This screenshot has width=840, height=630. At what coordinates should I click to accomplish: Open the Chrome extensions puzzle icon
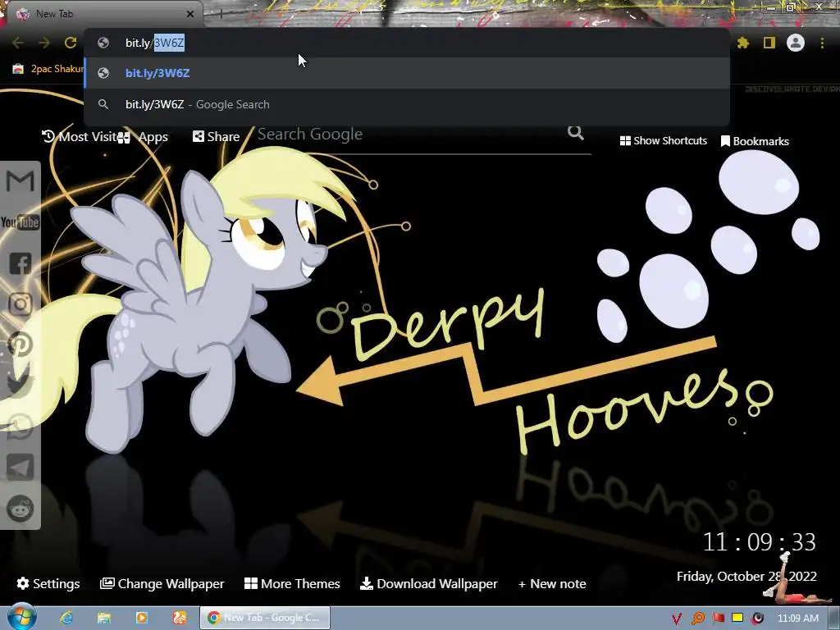[x=743, y=43]
